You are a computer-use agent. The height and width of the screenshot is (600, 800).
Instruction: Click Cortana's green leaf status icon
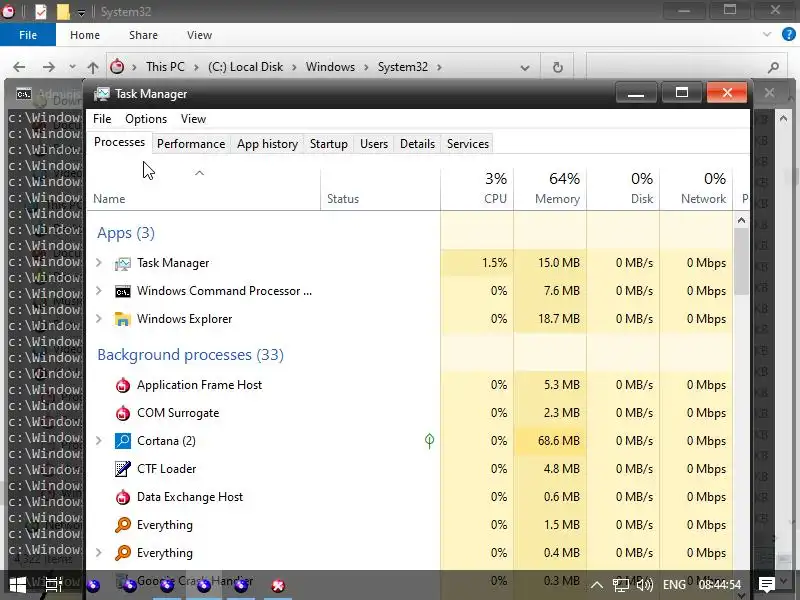point(430,441)
